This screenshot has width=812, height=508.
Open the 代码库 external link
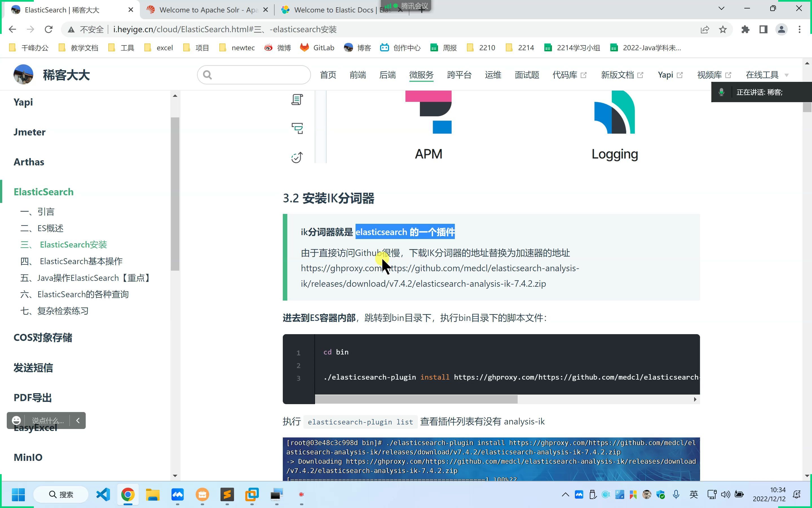tap(570, 75)
